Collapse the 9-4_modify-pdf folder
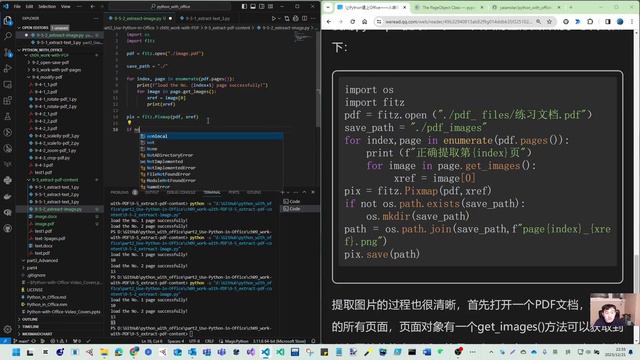Viewport: 640px width, 360px height. (47, 77)
